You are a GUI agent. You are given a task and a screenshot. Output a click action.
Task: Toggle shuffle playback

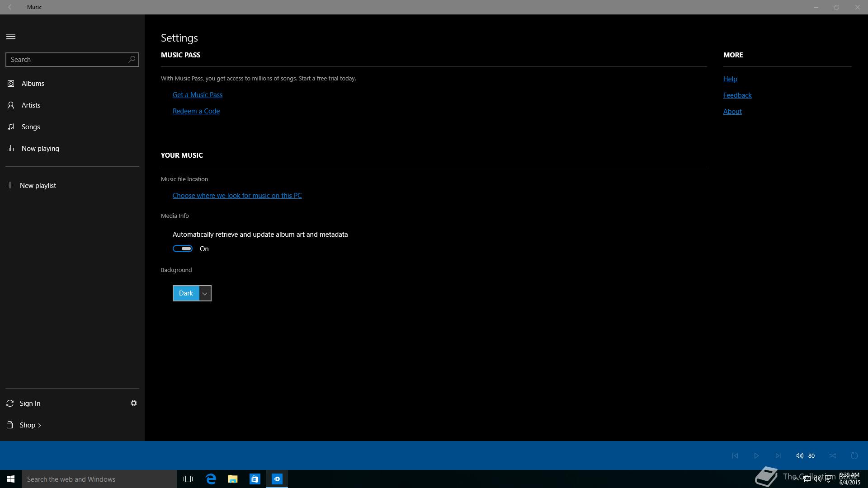pos(833,455)
